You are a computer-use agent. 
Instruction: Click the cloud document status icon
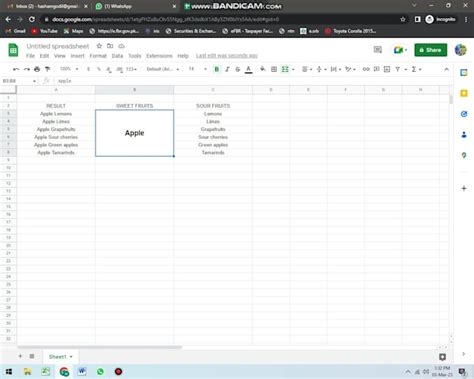(122, 46)
